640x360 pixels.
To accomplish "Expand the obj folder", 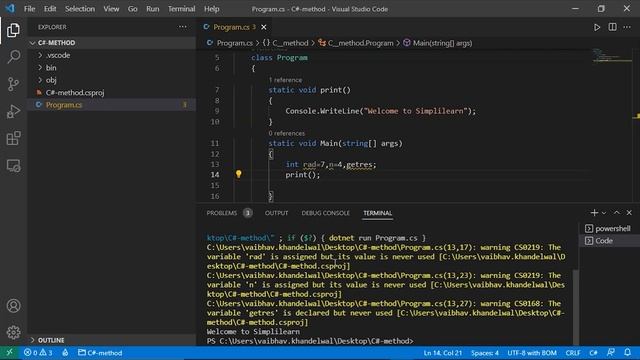I will coord(111,80).
